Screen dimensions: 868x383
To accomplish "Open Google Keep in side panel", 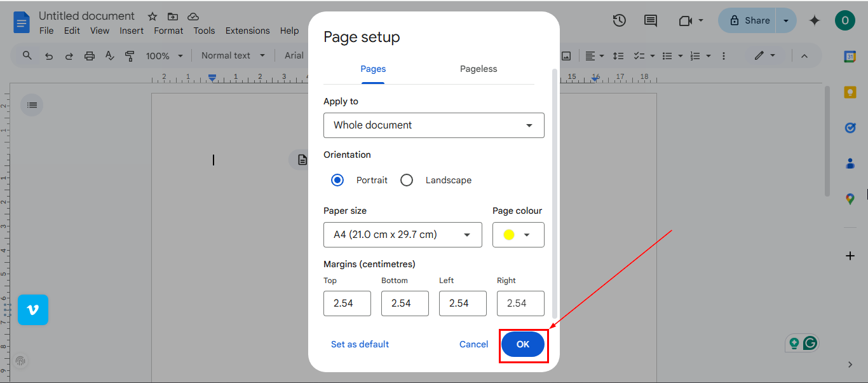I will pos(850,92).
